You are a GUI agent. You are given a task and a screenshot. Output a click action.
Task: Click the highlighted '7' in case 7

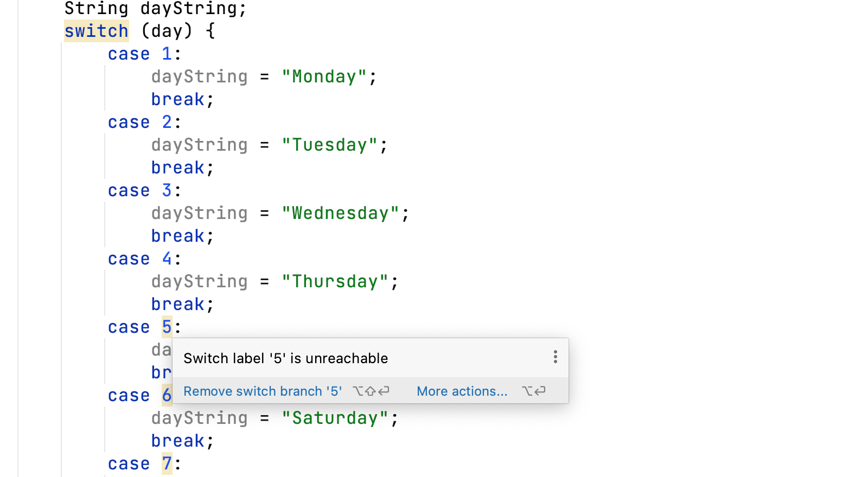pos(166,463)
